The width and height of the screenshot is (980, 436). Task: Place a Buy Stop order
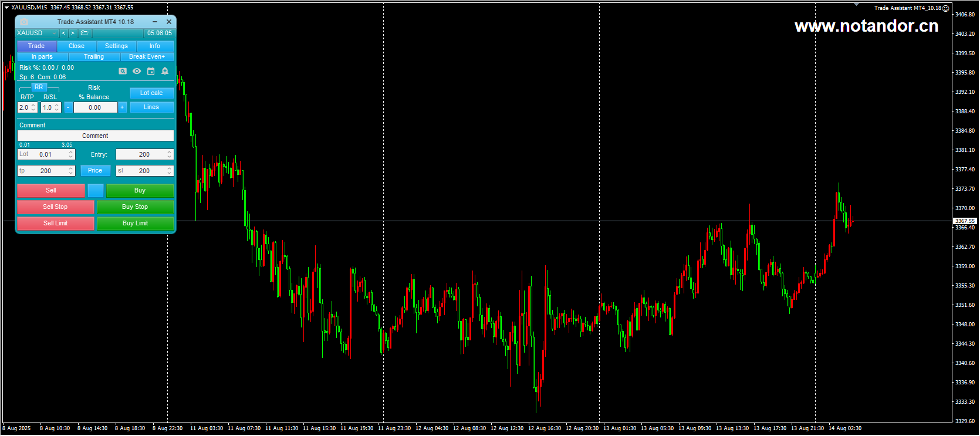tap(136, 207)
